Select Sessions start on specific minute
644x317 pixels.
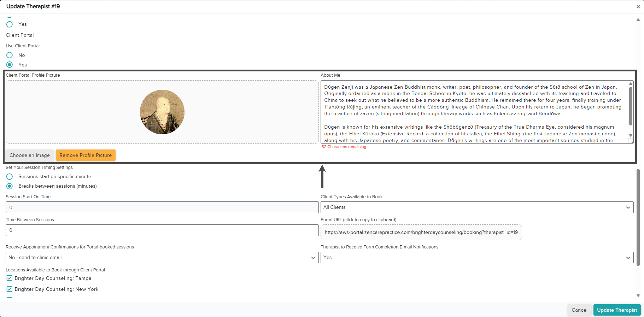point(10,176)
